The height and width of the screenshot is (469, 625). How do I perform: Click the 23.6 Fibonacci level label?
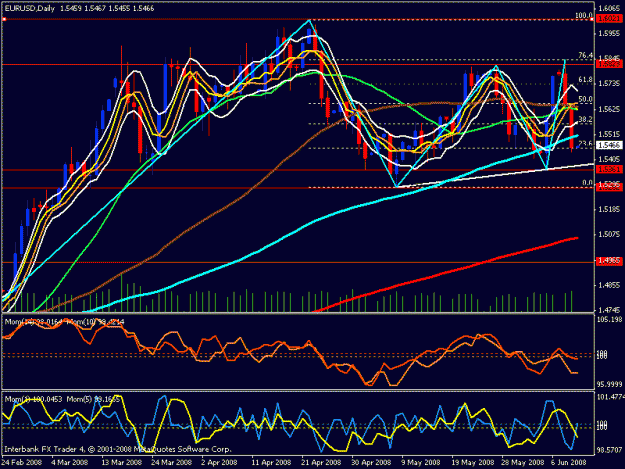coord(585,144)
